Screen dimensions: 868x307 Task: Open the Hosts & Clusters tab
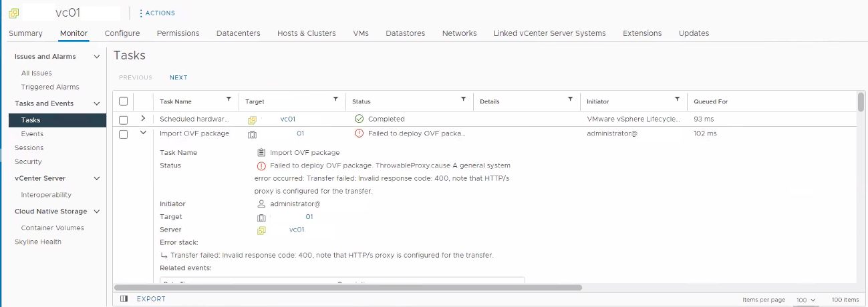click(307, 33)
